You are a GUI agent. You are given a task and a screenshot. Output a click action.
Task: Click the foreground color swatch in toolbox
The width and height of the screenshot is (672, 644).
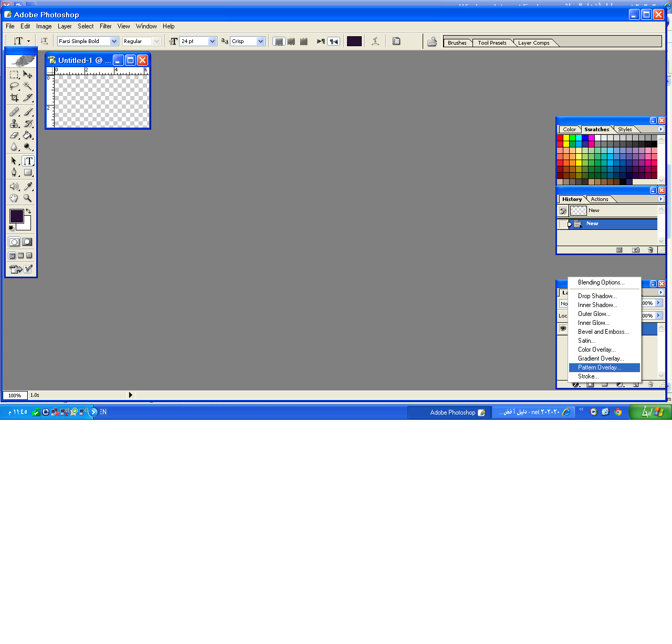(x=16, y=216)
